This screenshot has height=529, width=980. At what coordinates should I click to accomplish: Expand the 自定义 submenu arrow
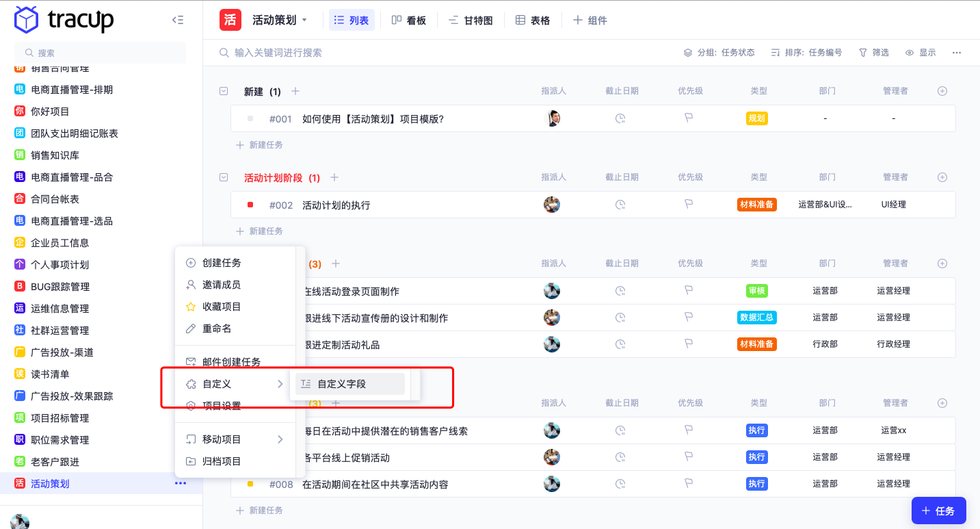[x=280, y=383]
